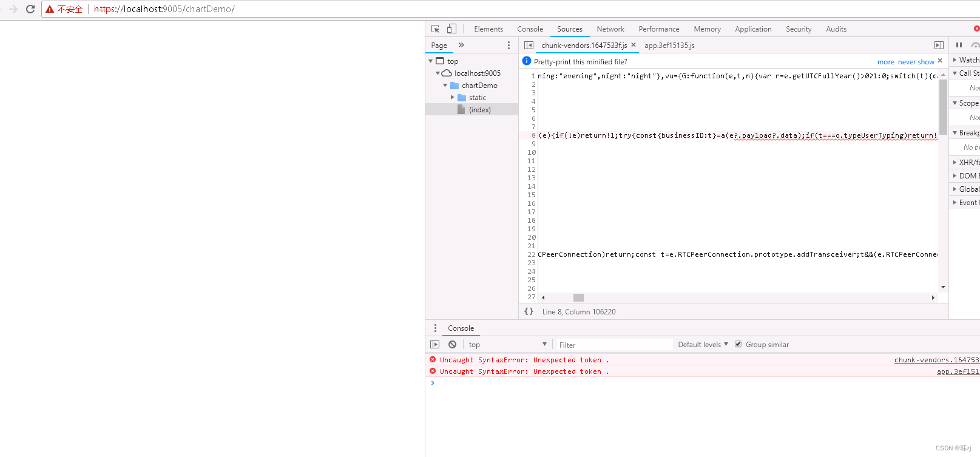Pause script execution button
980x457 pixels.
pos(959,45)
